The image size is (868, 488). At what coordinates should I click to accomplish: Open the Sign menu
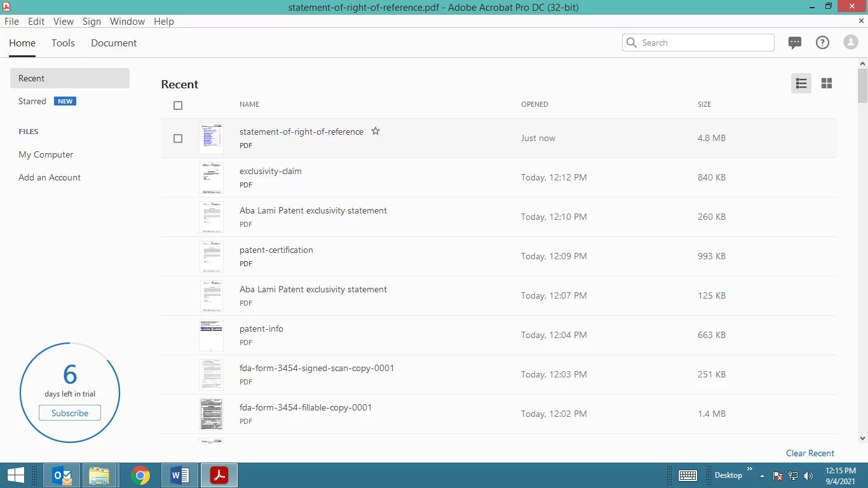click(x=92, y=21)
